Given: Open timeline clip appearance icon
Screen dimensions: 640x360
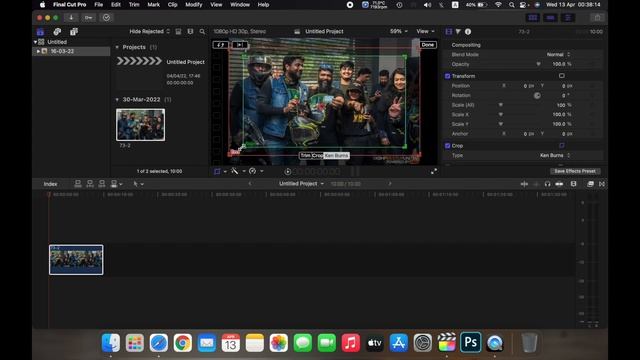Looking at the screenshot, I should tap(573, 184).
